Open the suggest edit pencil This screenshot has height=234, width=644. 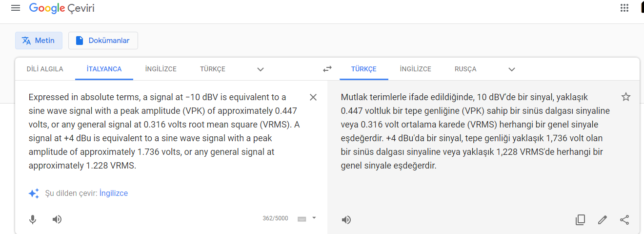click(x=603, y=220)
